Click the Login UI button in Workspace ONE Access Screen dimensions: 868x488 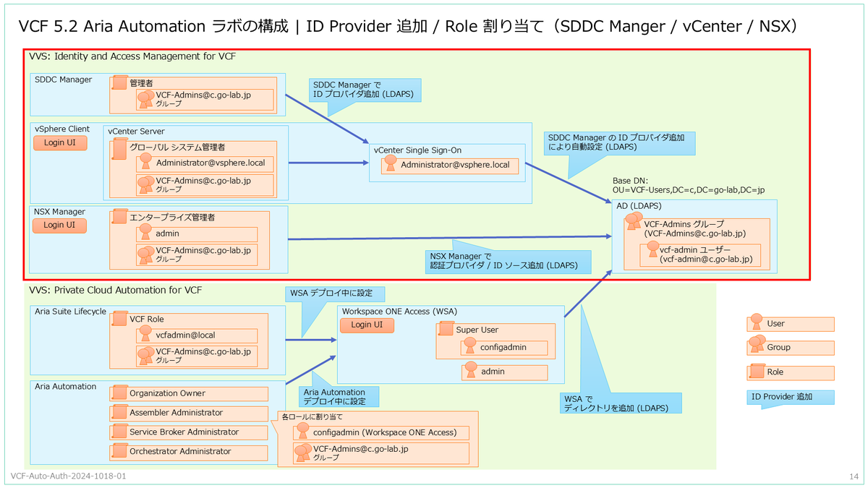tap(367, 325)
